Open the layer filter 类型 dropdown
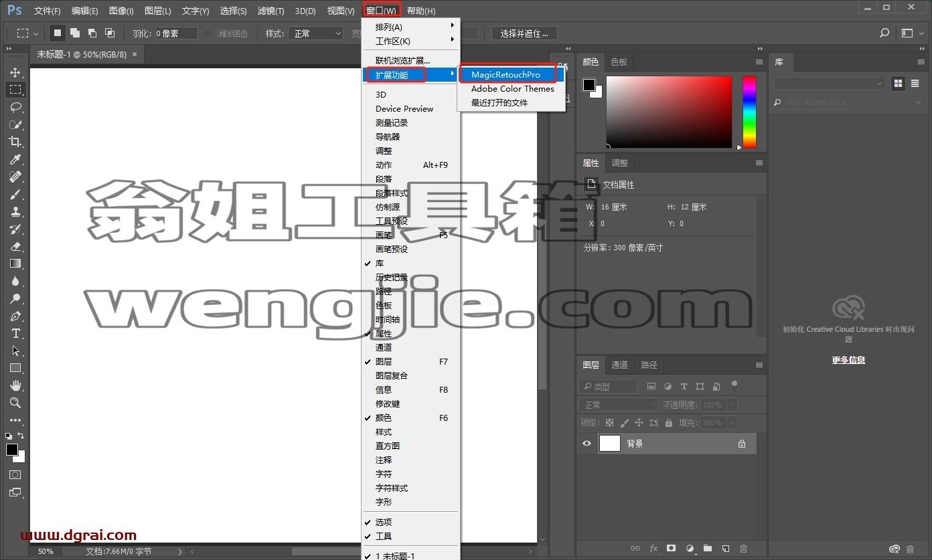932x560 pixels. click(609, 386)
